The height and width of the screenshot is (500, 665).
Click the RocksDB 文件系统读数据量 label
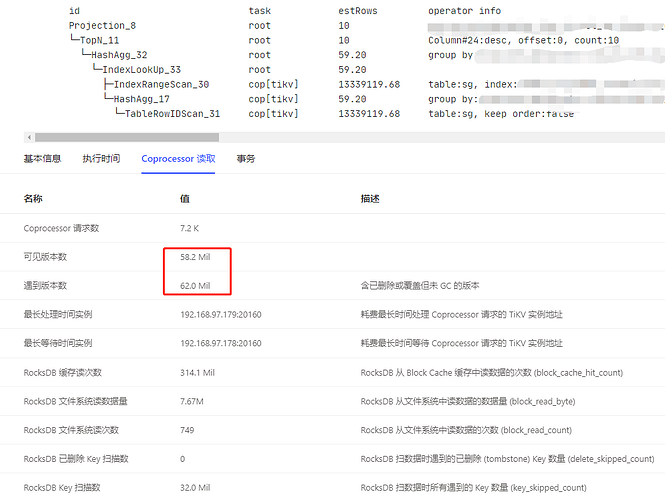[x=75, y=401]
